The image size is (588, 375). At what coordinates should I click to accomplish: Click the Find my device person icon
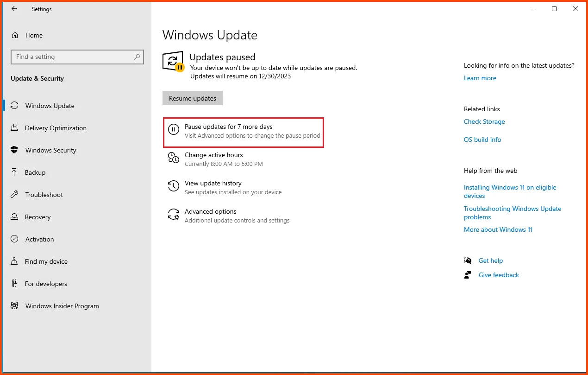(15, 261)
